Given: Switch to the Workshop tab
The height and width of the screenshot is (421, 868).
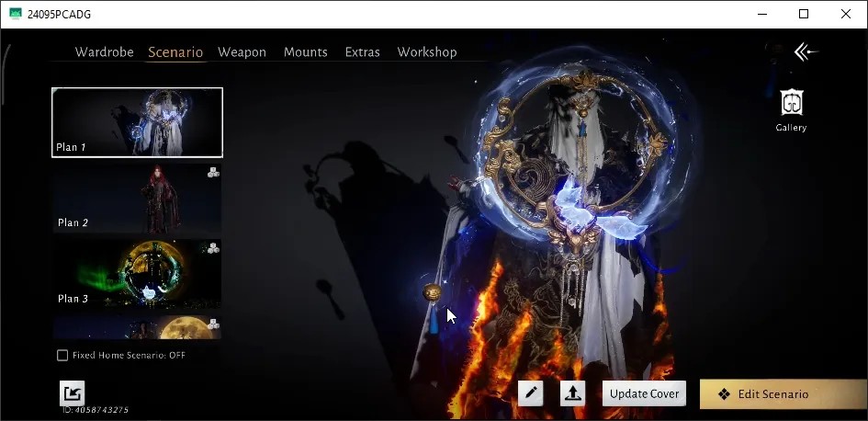Looking at the screenshot, I should (427, 52).
